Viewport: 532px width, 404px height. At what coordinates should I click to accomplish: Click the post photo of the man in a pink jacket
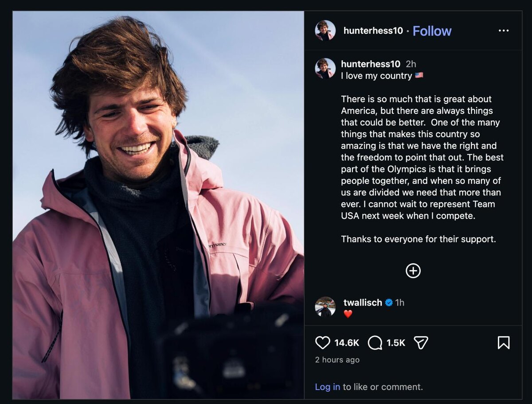click(158, 205)
